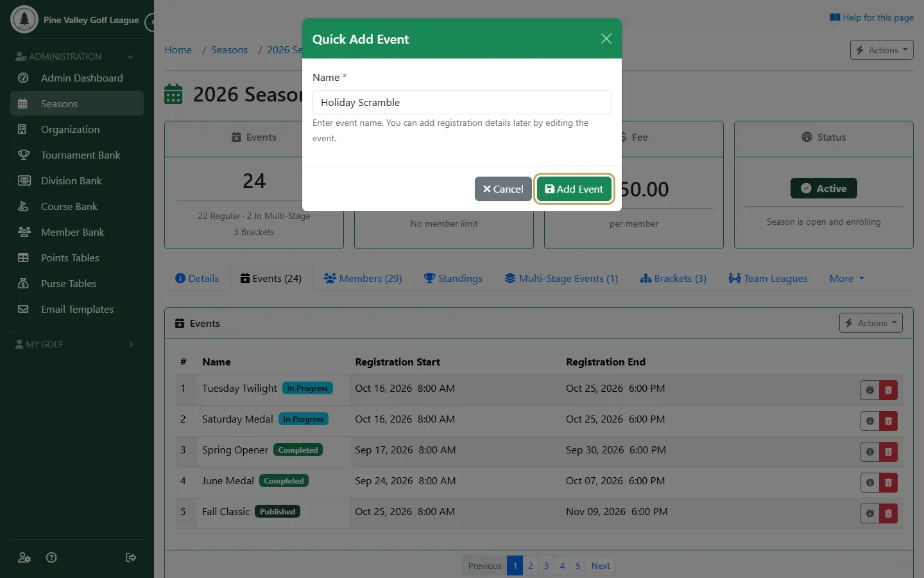Image resolution: width=924 pixels, height=578 pixels.
Task: View info for June Medal event
Action: tap(870, 482)
